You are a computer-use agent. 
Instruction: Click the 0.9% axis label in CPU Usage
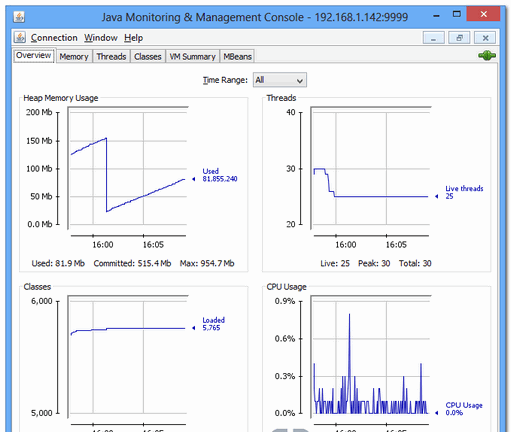(x=285, y=301)
